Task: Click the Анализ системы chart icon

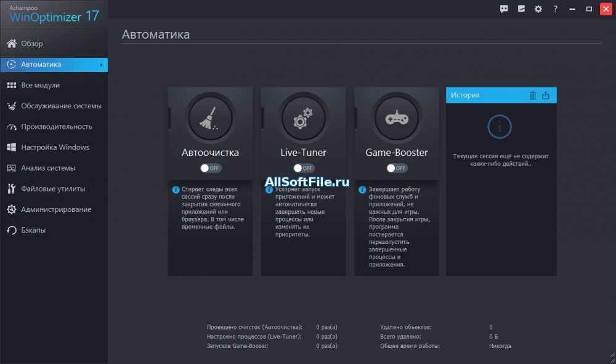Action: [x=11, y=168]
